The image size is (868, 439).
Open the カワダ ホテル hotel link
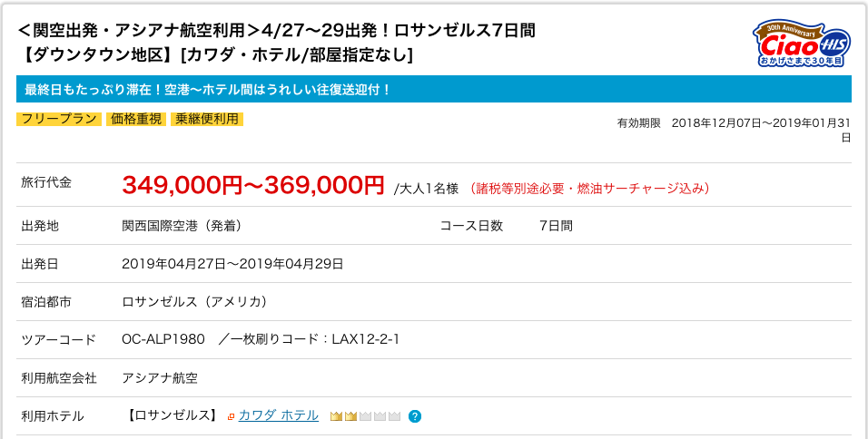(279, 415)
